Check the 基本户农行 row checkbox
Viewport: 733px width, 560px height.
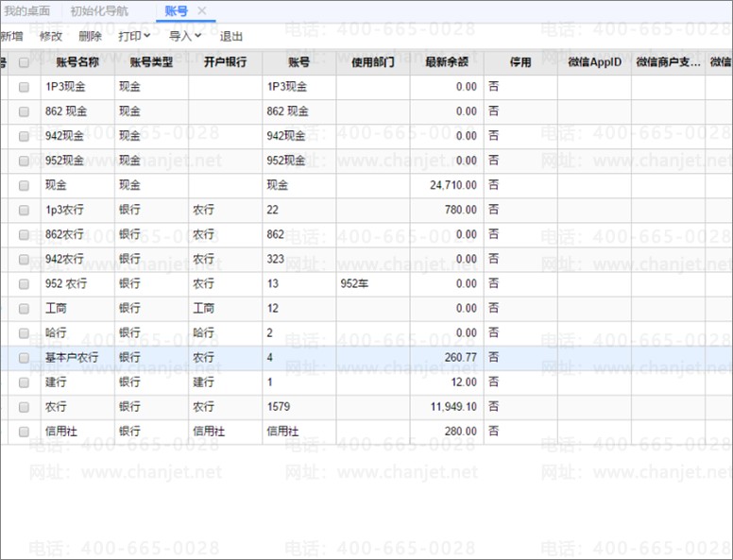pyautogui.click(x=24, y=358)
